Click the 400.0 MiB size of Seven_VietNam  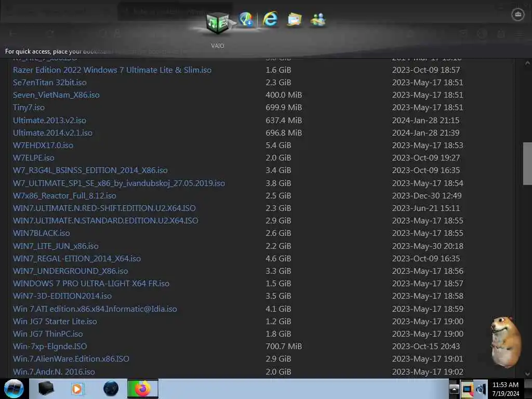[284, 95]
